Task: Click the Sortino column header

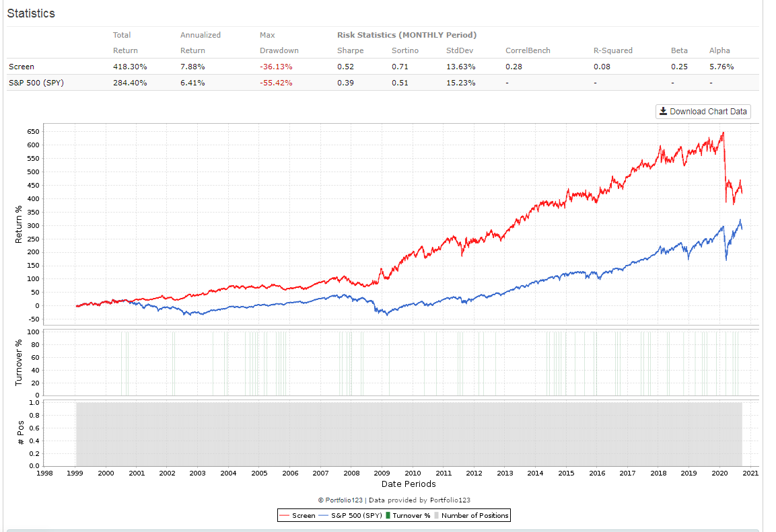Action: point(405,50)
